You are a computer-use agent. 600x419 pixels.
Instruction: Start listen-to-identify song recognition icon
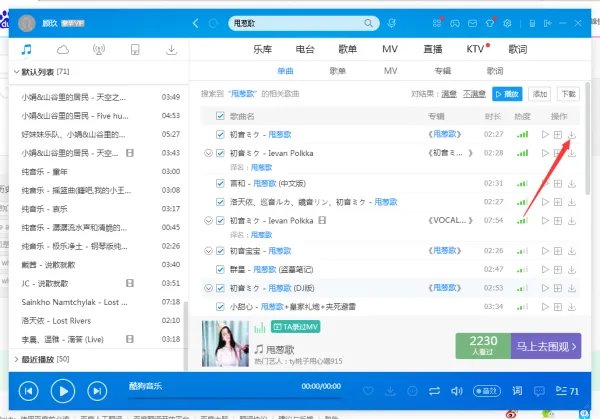tap(391, 23)
